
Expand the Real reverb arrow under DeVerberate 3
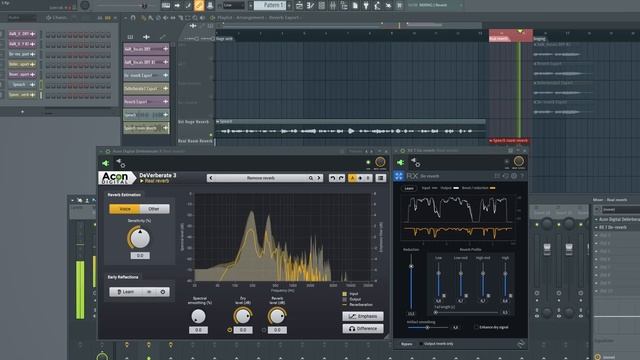click(142, 181)
